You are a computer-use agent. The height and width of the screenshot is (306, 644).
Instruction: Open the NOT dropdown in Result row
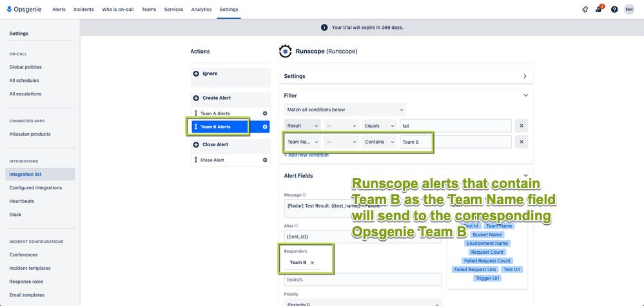click(x=341, y=126)
